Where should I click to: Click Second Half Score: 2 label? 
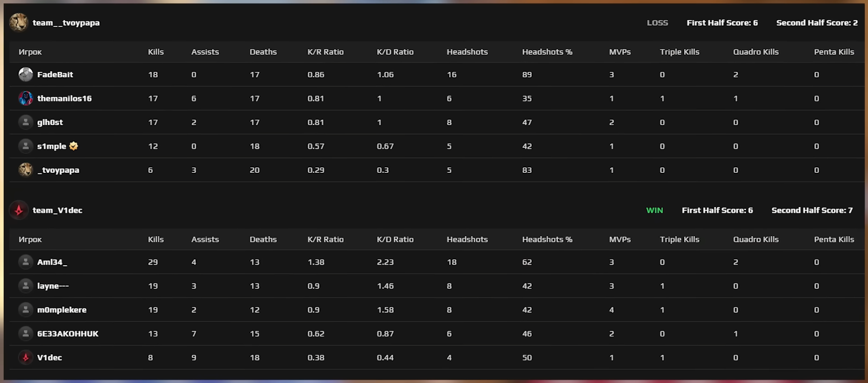click(817, 23)
